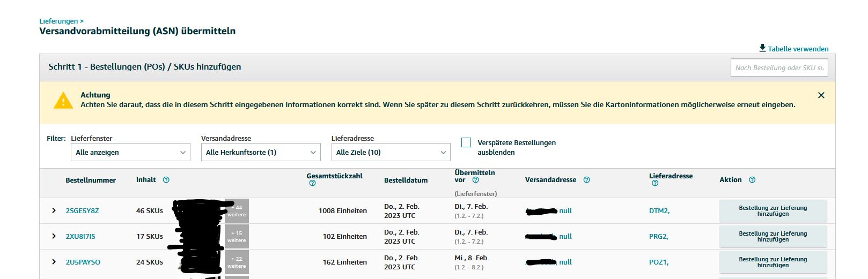Click the help icon next to Versandadresse
Viewport: 868px width, 279px height.
tap(586, 180)
